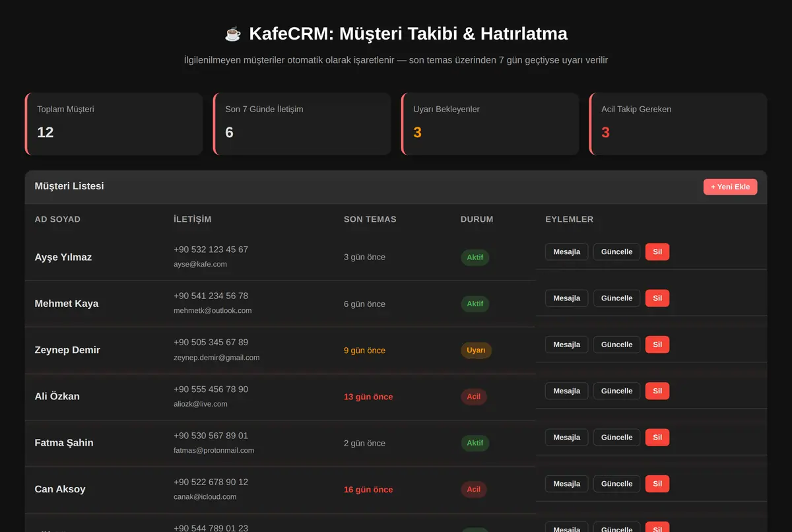Click phone number +90 530 567 89 01

coord(211,436)
